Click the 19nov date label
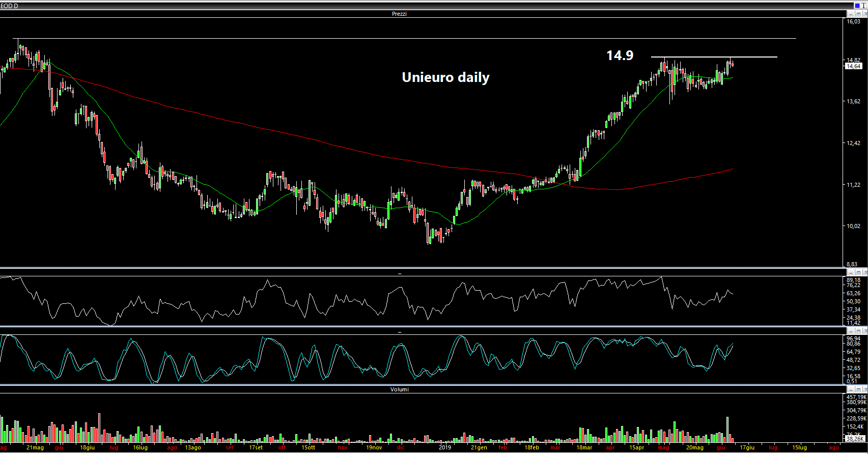The height and width of the screenshot is (454, 868). (374, 448)
